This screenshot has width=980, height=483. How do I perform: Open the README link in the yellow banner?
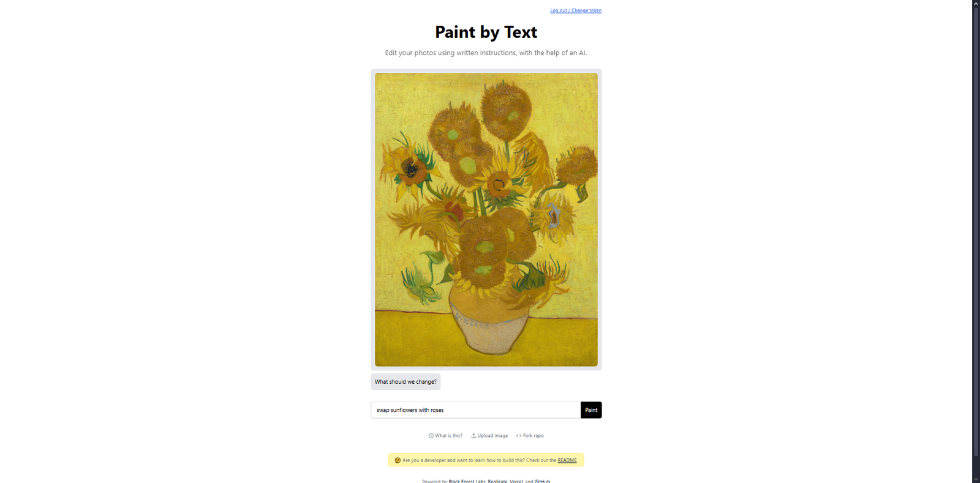point(567,460)
